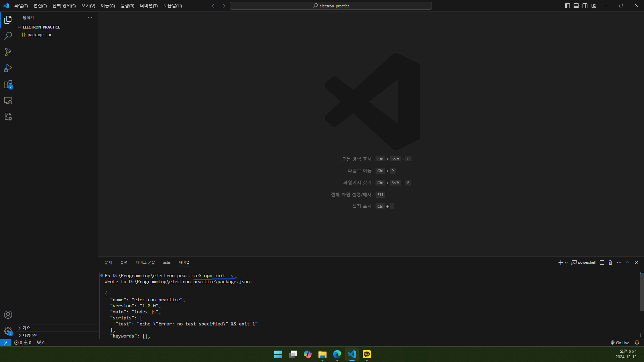Open the 도움말(H) menu
The width and height of the screenshot is (644, 362).
pos(172,6)
